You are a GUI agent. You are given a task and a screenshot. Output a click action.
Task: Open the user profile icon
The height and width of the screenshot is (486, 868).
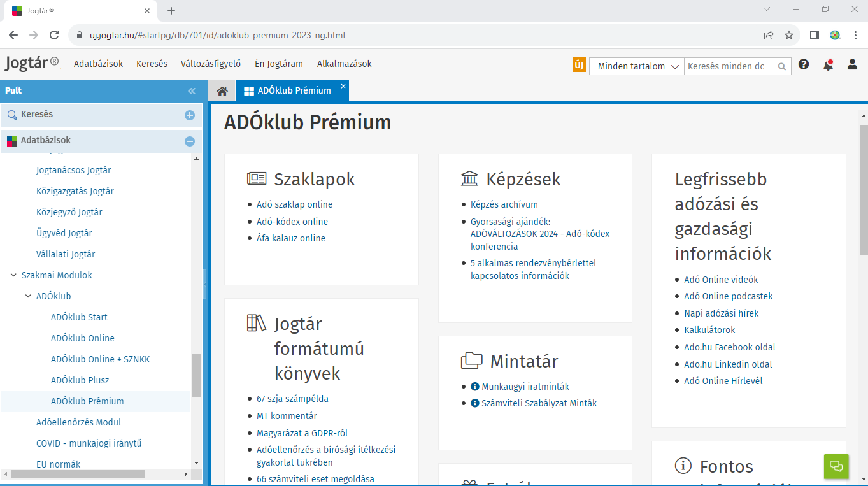coord(852,65)
